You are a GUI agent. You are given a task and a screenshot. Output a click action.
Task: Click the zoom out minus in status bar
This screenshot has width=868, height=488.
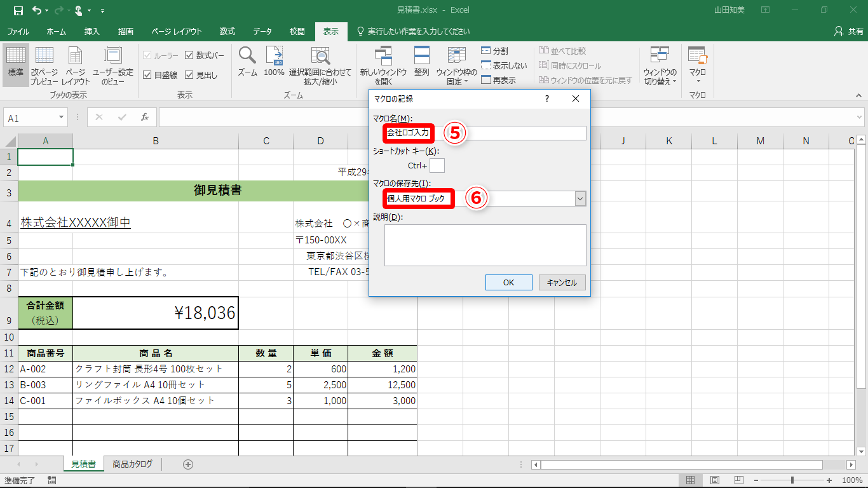[756, 480]
